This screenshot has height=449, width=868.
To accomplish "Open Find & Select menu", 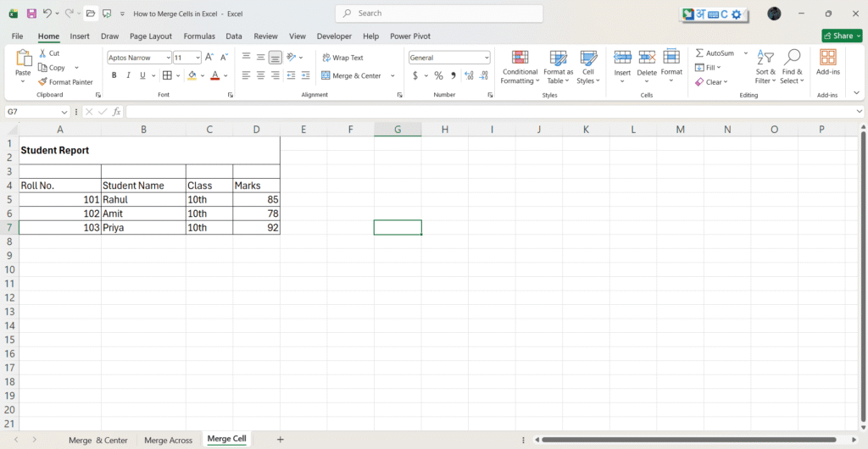I will pyautogui.click(x=792, y=68).
